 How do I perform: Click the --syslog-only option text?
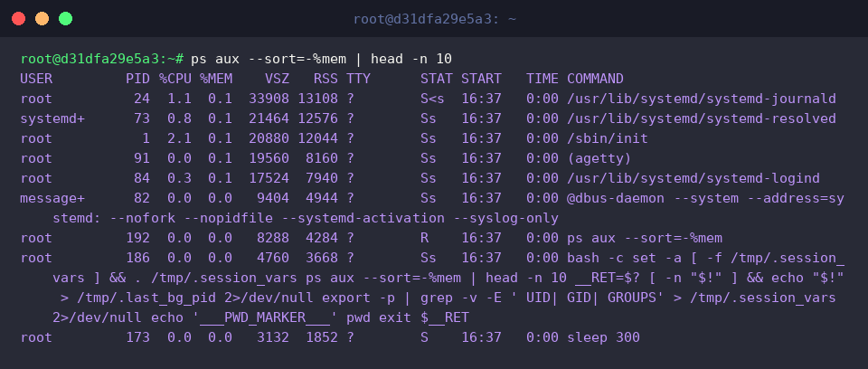pyautogui.click(x=505, y=218)
